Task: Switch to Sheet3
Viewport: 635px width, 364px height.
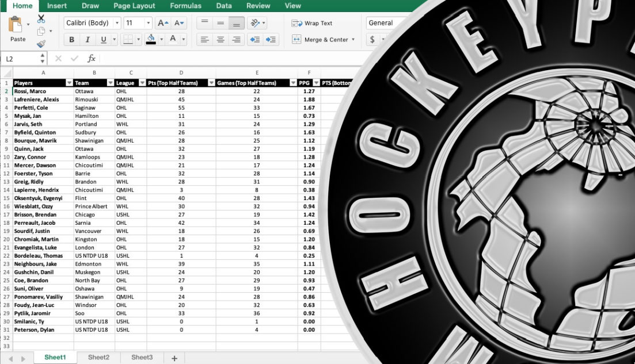Action: point(142,358)
